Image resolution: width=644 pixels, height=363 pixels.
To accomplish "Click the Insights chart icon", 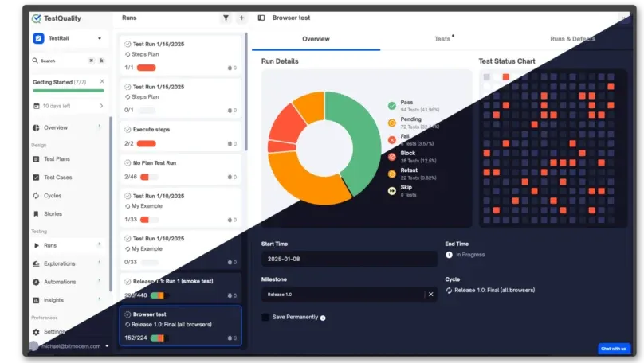I will [x=36, y=300].
